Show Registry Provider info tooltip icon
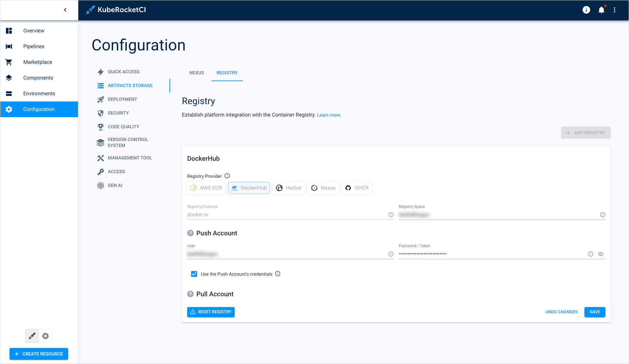This screenshot has height=364, width=629. tap(227, 176)
